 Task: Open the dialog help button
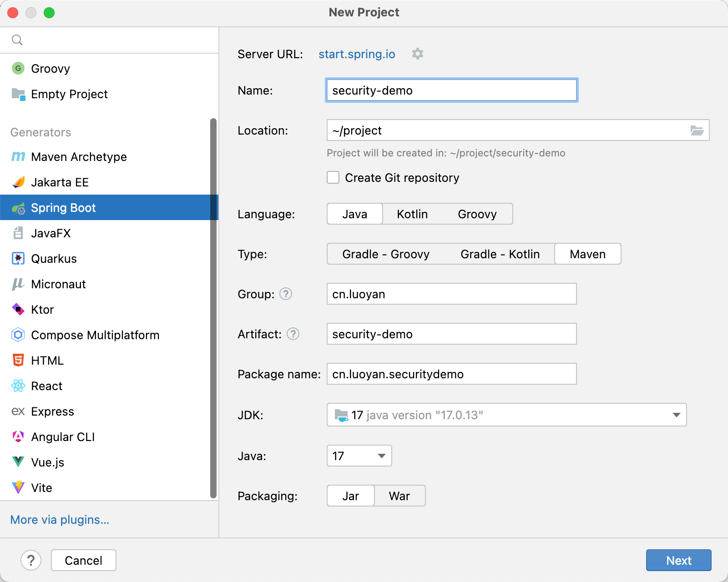[31, 560]
